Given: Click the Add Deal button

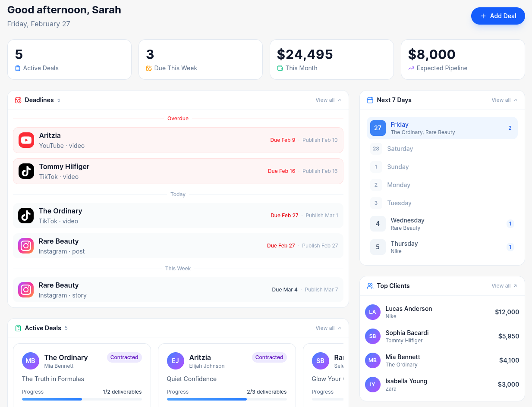Looking at the screenshot, I should coord(498,16).
